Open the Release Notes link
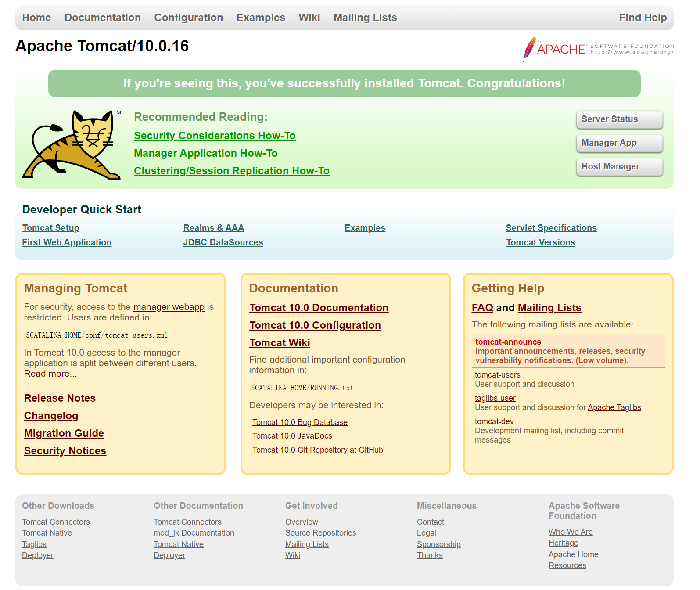The width and height of the screenshot is (700, 590). click(60, 398)
